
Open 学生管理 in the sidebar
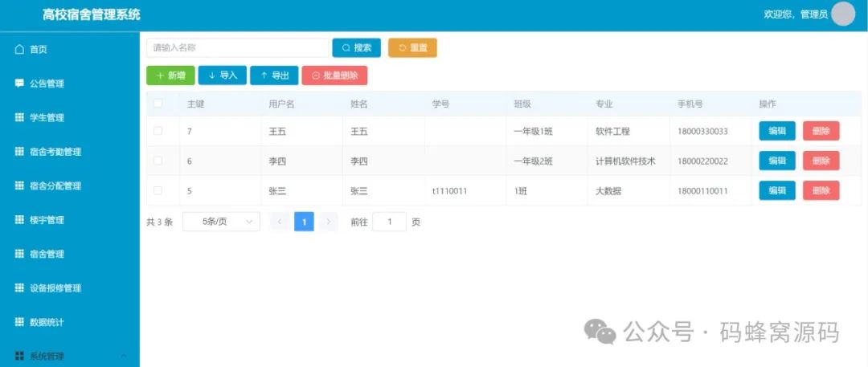tap(70, 117)
